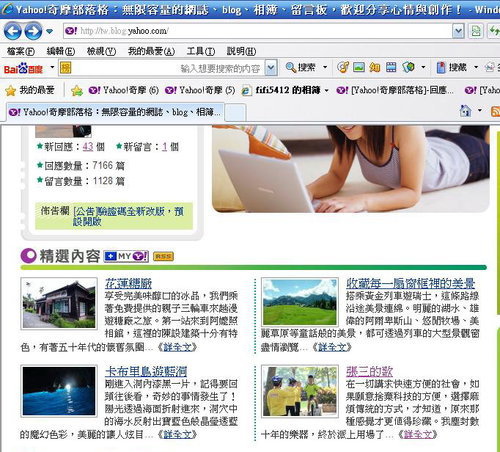The height and width of the screenshot is (452, 500).
Task: Click the cyclists in yellow shirts thumbnail
Action: (300, 391)
